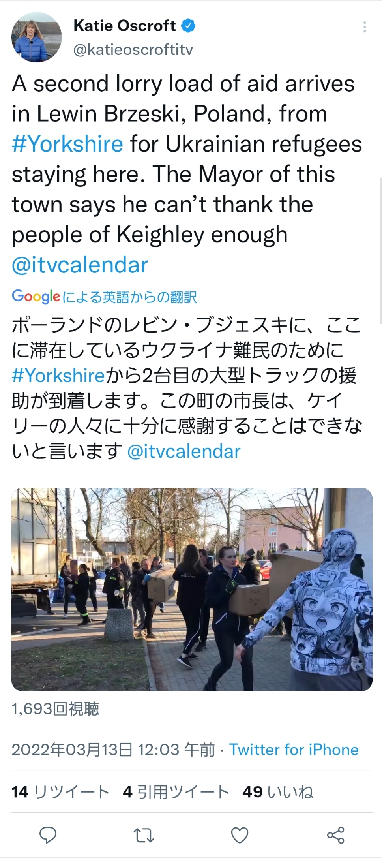The width and height of the screenshot is (382, 868).
Task: Open Katie Oscroft's profile picture
Action: click(37, 37)
